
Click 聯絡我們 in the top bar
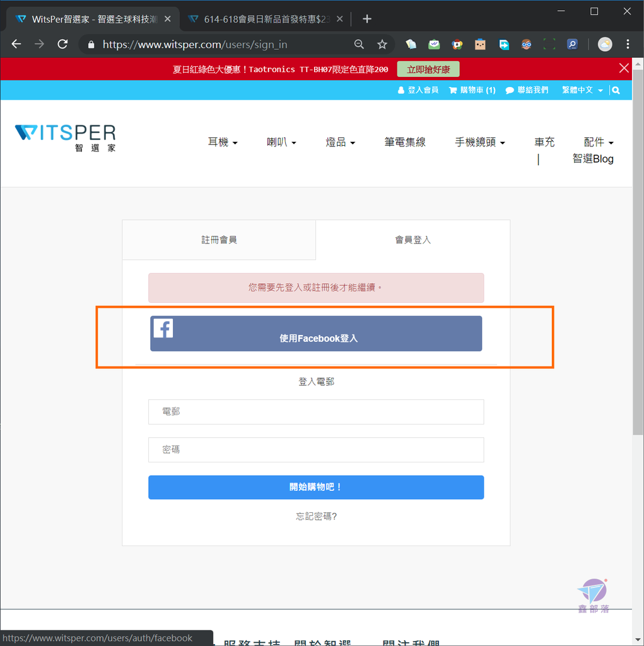(527, 90)
